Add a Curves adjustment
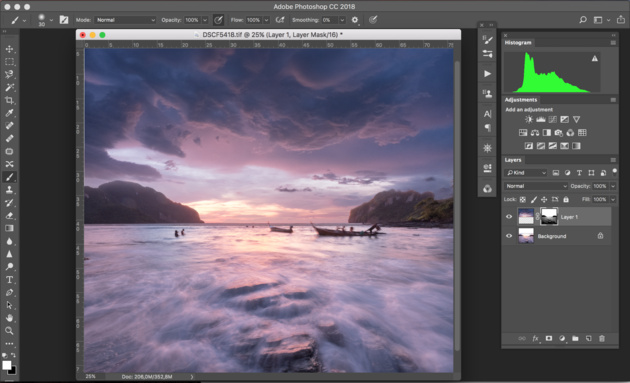630x383 pixels. pos(553,119)
